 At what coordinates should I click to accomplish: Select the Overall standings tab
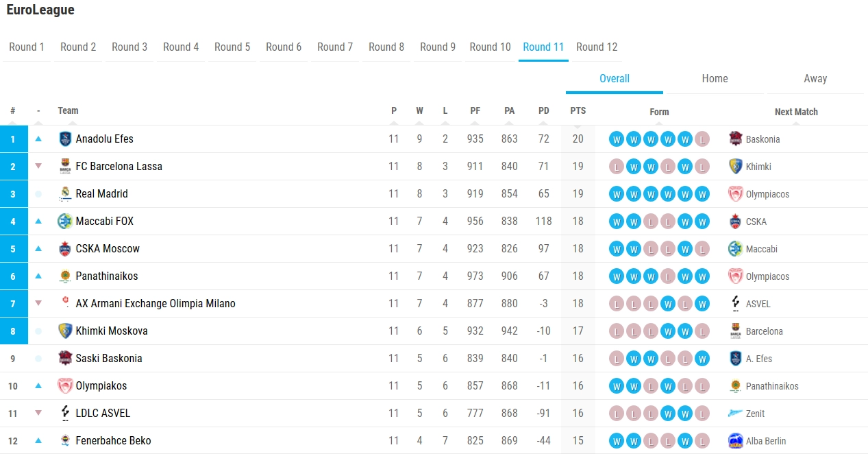pyautogui.click(x=615, y=78)
